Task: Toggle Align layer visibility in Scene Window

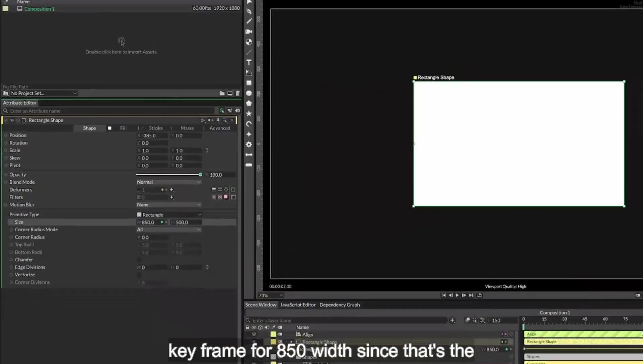Action: coord(254,334)
